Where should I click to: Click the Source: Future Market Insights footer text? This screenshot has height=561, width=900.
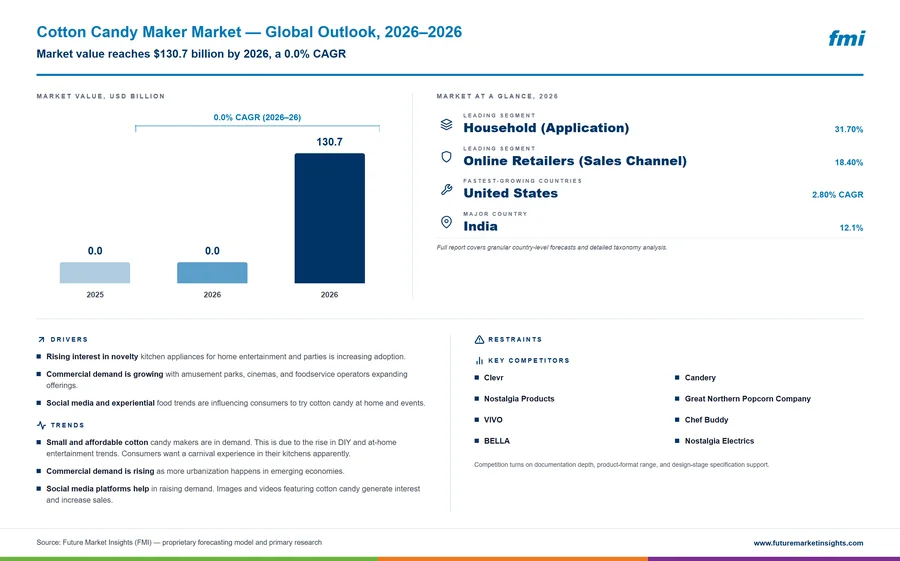pyautogui.click(x=179, y=543)
